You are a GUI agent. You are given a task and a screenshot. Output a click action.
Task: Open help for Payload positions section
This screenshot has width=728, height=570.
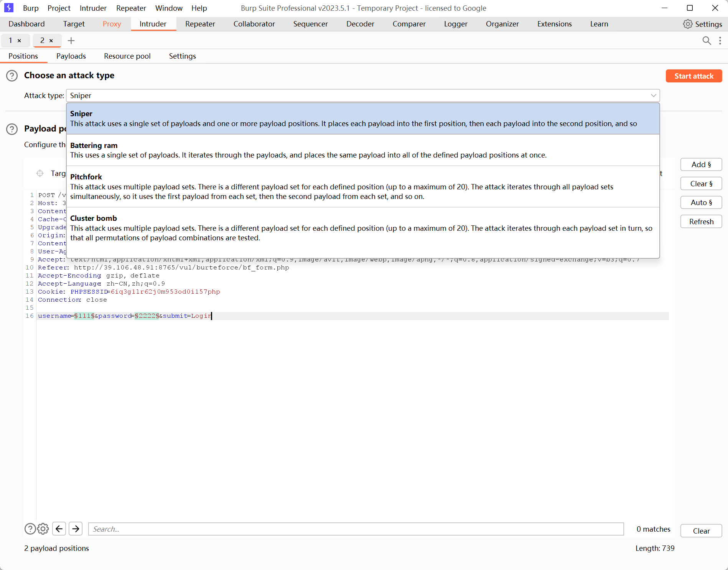coord(12,129)
